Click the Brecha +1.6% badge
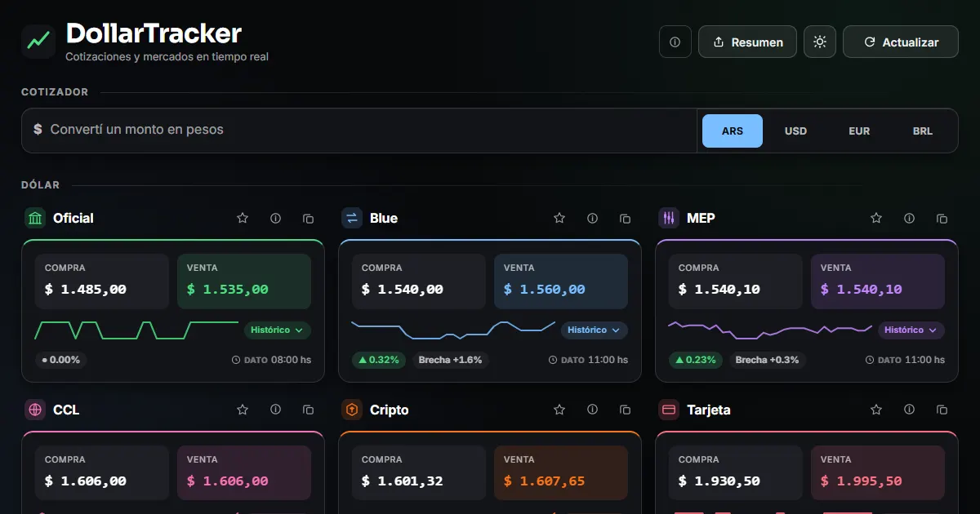Screen dimensions: 980x514 pos(450,360)
